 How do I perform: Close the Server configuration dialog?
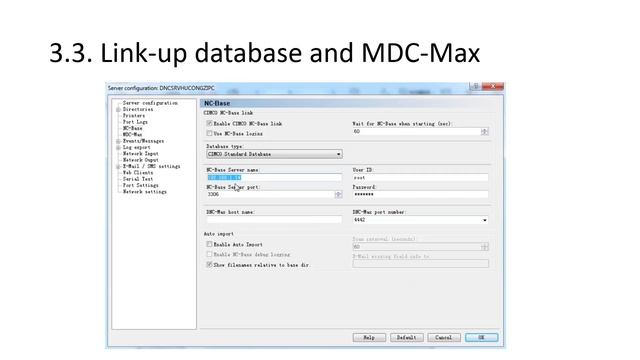pyautogui.click(x=493, y=86)
